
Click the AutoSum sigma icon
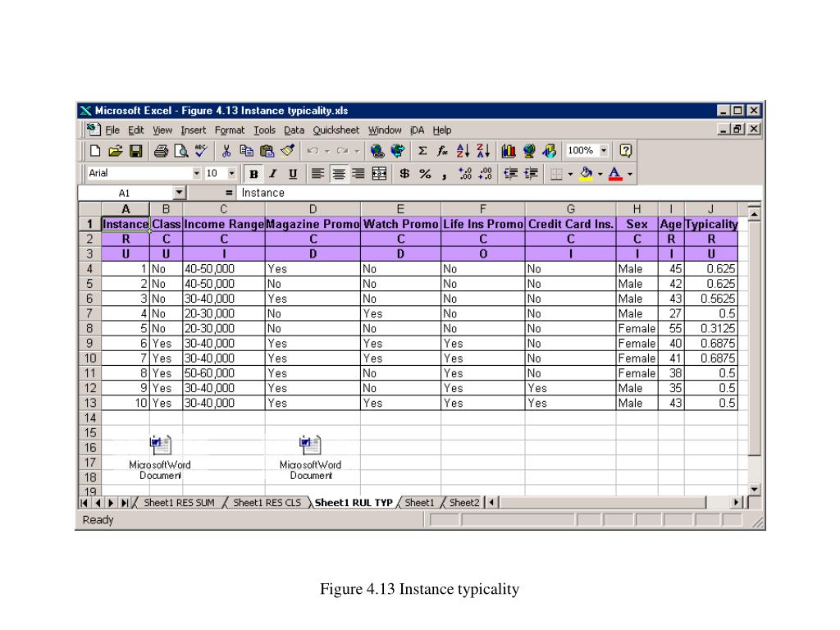click(x=422, y=151)
